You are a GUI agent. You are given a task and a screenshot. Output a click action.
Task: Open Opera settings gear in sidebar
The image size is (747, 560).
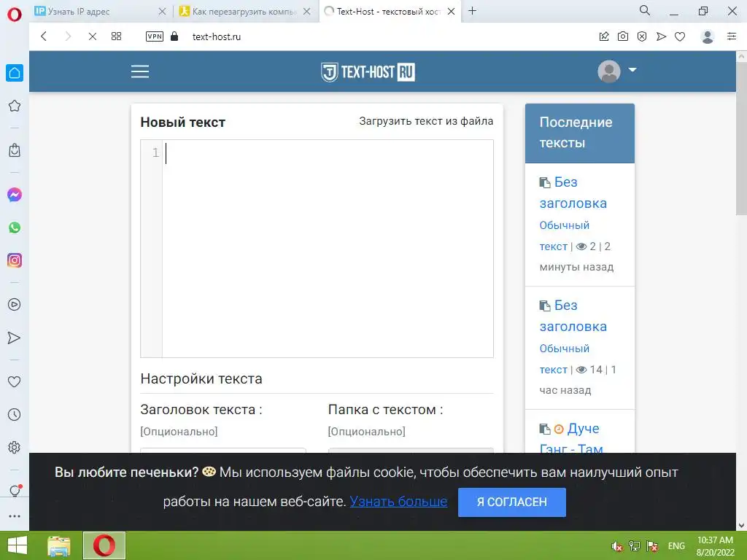pos(15,448)
